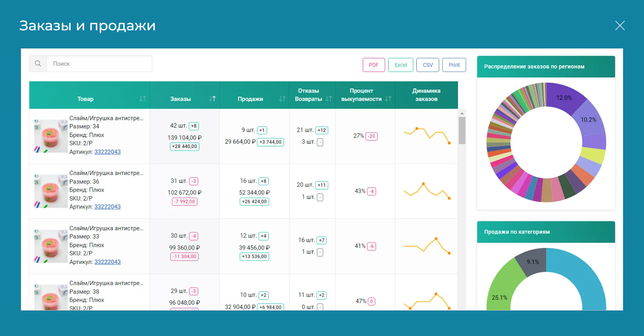This screenshot has width=644, height=336.
Task: Click order dynamics sparkline for Размер 34
Action: [427, 136]
